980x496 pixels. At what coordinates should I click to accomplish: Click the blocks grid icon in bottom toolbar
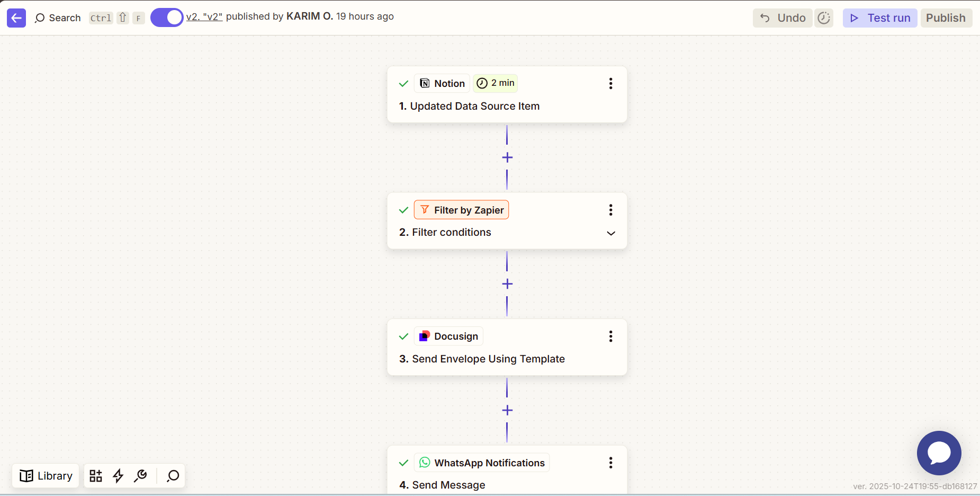96,475
